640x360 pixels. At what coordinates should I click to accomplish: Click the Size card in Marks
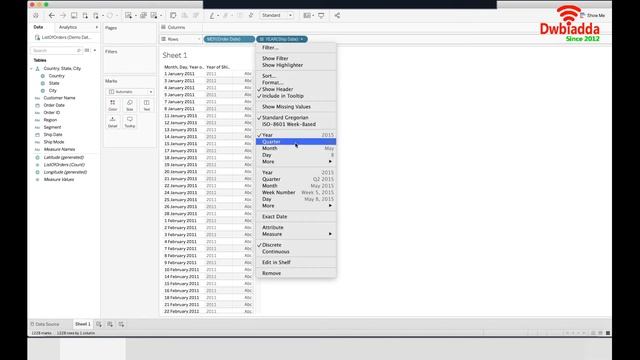[x=129, y=105]
